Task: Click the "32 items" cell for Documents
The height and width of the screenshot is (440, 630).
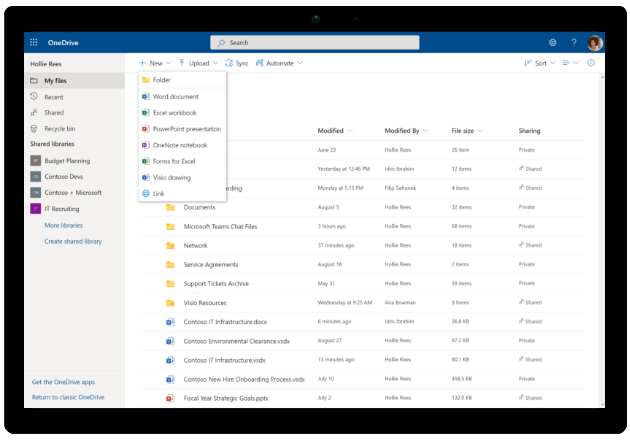Action: (461, 207)
